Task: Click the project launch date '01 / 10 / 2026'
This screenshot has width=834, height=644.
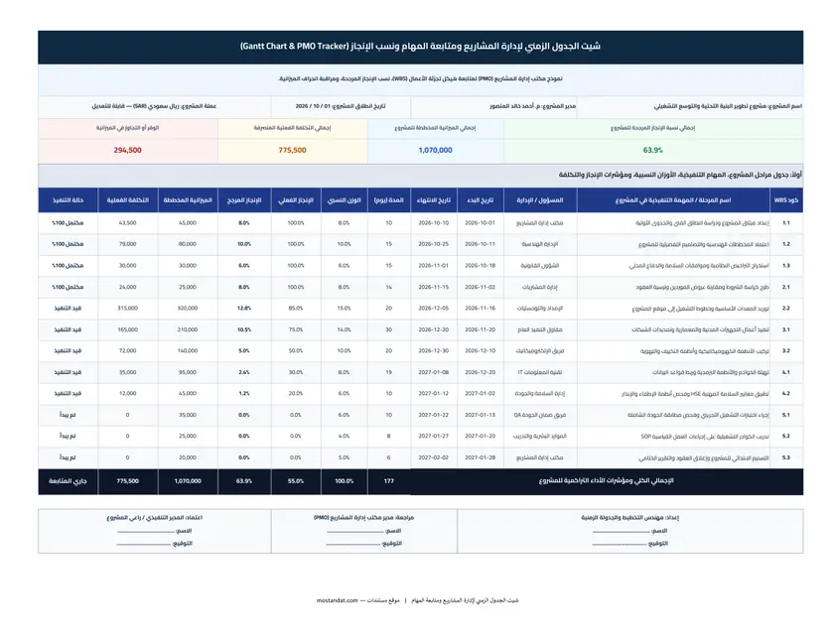Action: tap(312, 106)
